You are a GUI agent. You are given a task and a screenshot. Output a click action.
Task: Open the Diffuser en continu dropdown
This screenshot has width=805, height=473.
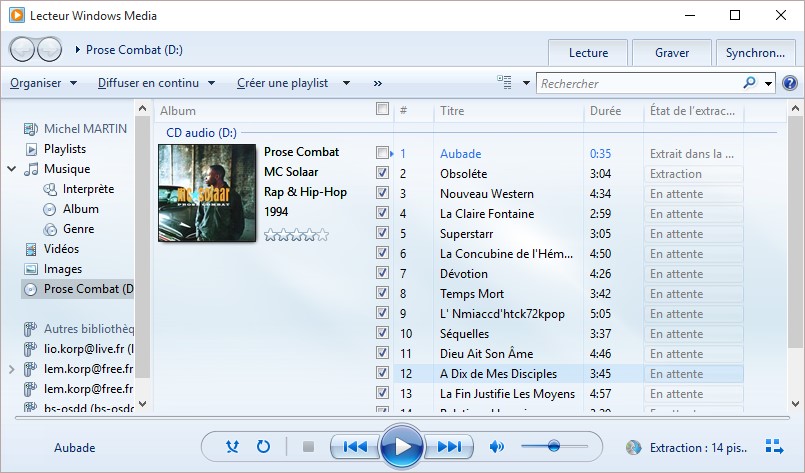tap(156, 83)
